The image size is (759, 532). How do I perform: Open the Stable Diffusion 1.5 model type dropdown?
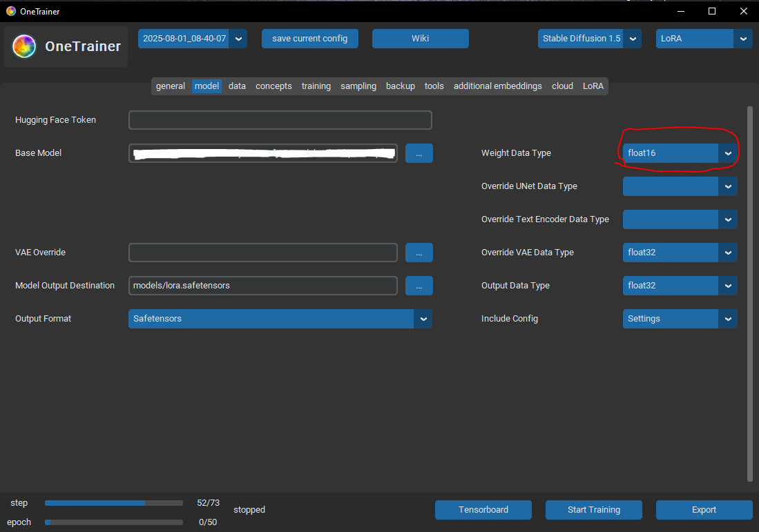[590, 39]
